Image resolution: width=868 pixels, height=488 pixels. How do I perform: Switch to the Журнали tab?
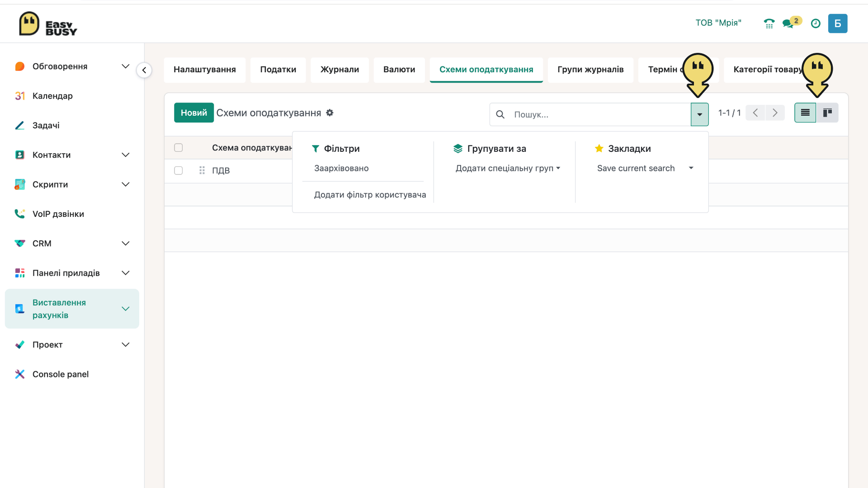pyautogui.click(x=340, y=70)
